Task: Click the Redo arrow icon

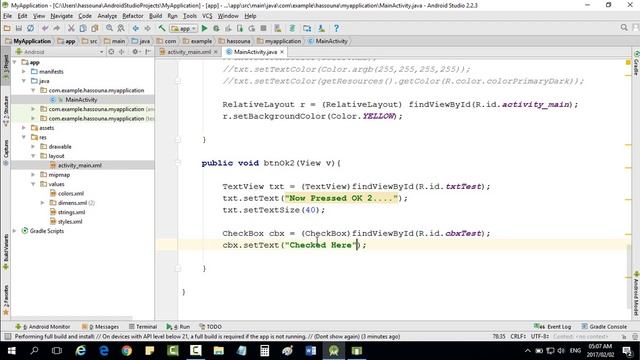Action: pos(57,28)
